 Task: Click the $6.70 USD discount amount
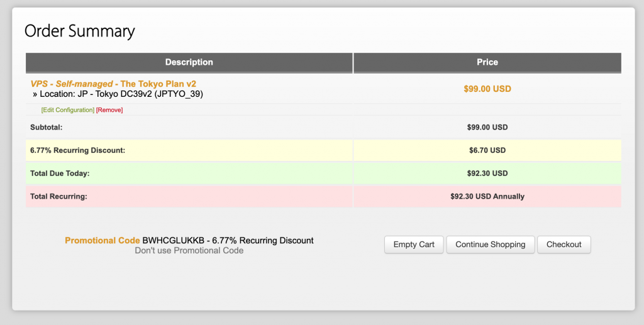(487, 150)
